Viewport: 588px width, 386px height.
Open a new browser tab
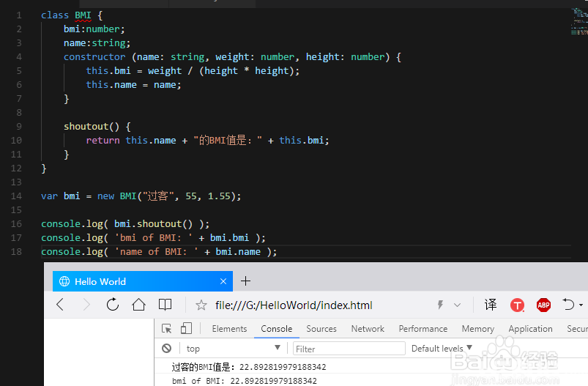tap(245, 281)
